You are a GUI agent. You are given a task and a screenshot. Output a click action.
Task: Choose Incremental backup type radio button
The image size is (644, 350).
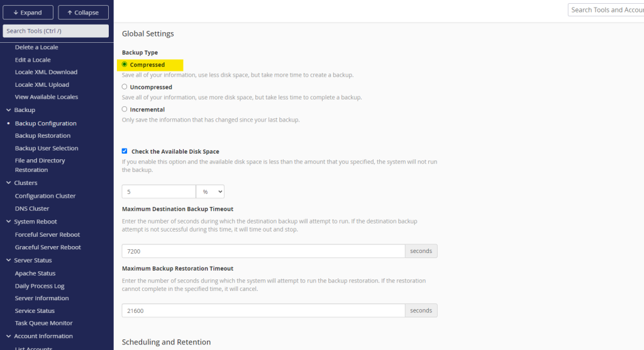point(125,109)
